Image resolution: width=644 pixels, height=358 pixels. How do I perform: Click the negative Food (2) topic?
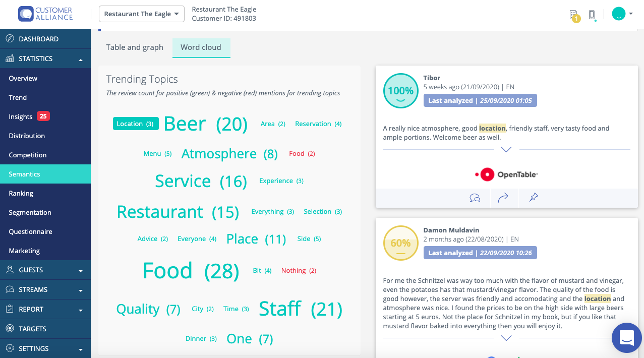coord(302,153)
